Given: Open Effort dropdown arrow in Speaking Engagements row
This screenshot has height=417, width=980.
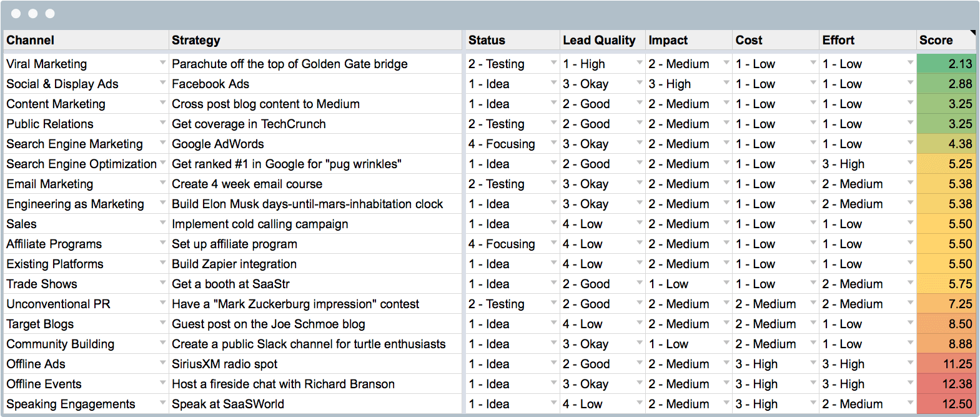Looking at the screenshot, I should [910, 403].
